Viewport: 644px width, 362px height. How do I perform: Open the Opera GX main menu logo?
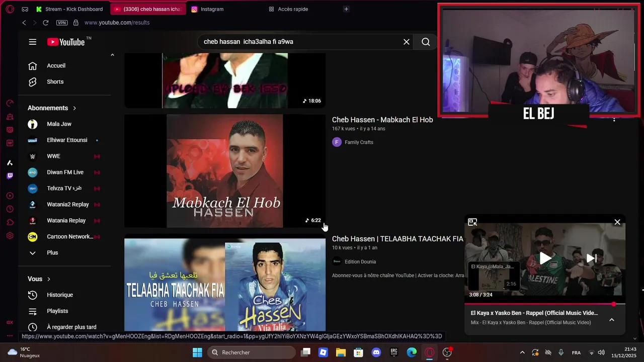(x=10, y=9)
